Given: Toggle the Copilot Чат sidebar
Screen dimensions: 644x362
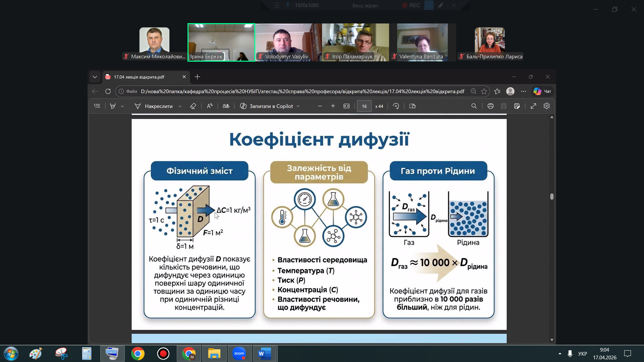Looking at the screenshot, I should [542, 91].
